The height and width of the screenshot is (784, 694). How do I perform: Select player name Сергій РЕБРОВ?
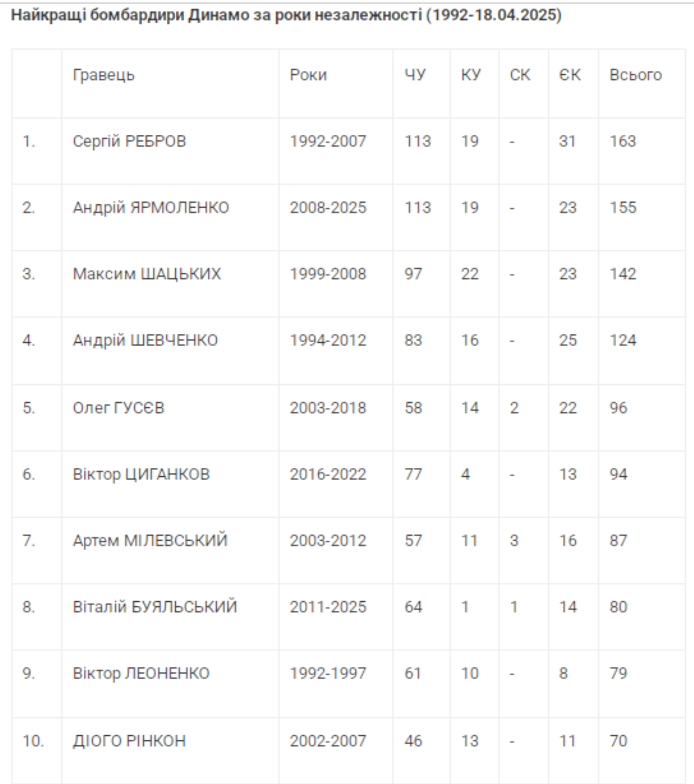click(x=129, y=142)
